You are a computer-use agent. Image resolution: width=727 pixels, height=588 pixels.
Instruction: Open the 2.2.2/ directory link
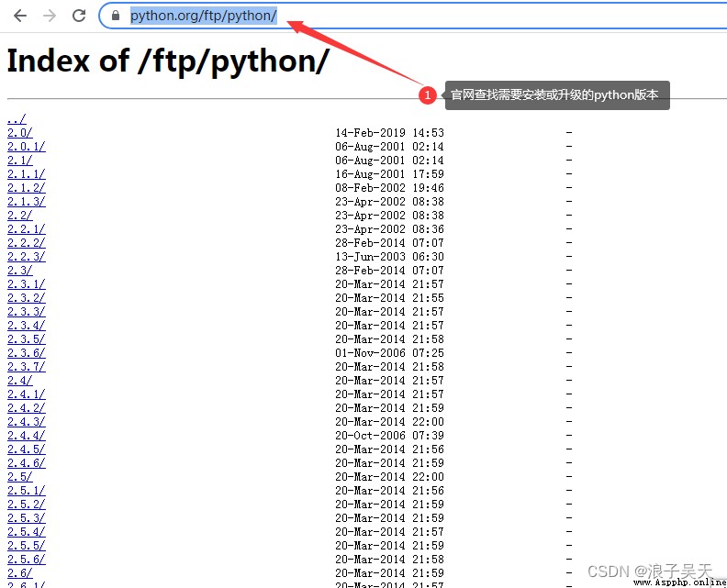tap(27, 243)
